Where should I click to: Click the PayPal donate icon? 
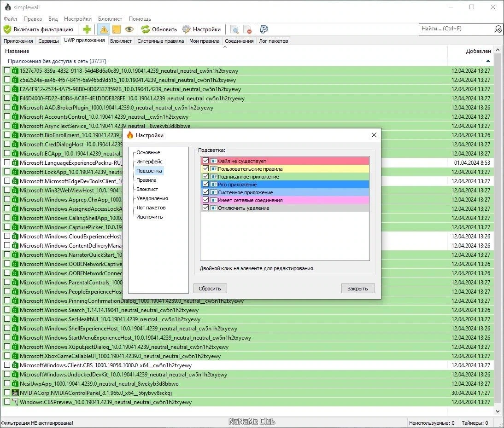pos(264,29)
